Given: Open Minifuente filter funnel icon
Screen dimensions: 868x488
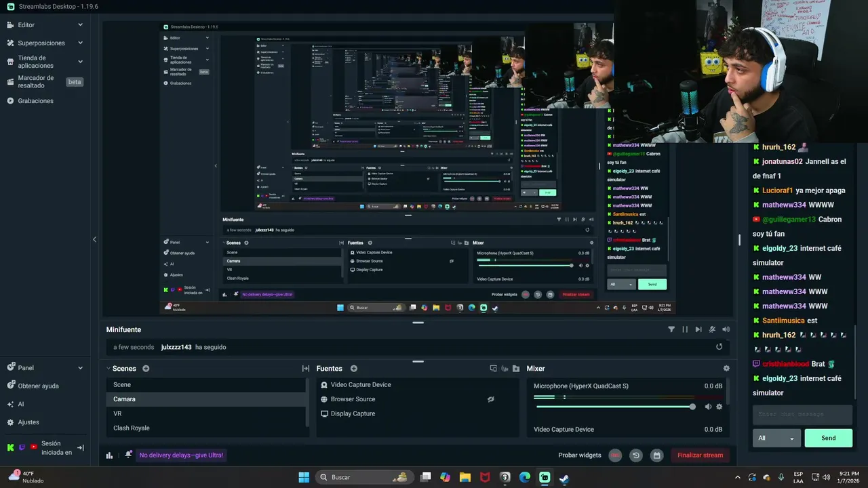Looking at the screenshot, I should coord(671,329).
